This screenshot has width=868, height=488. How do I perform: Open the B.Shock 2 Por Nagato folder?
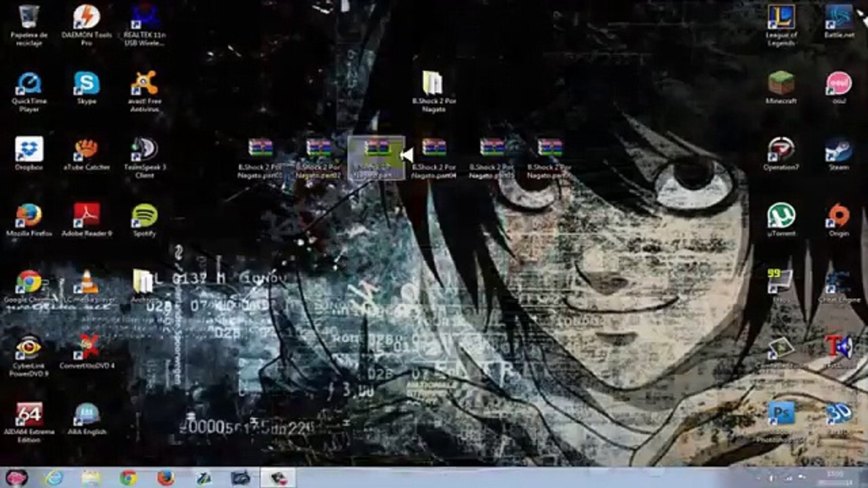click(434, 91)
